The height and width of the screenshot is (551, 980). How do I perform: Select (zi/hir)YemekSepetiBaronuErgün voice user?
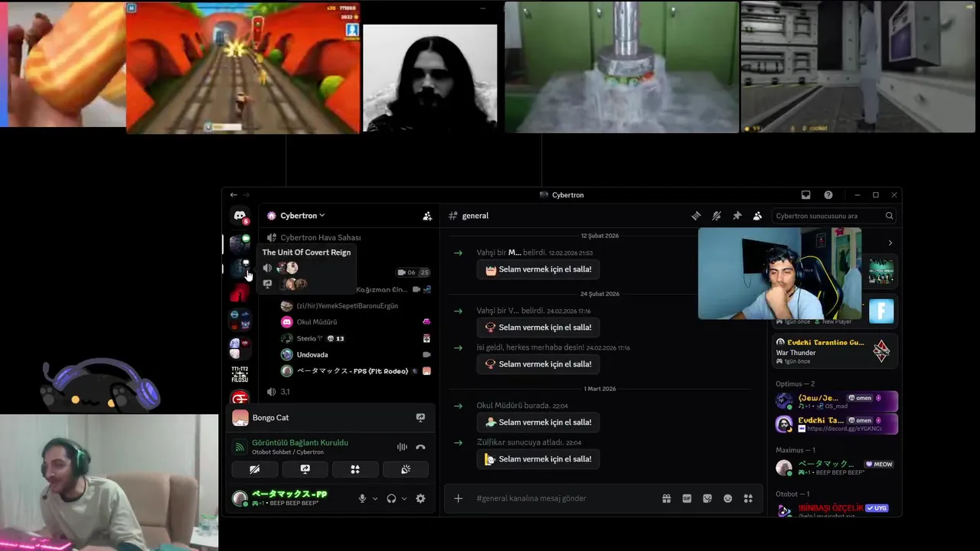click(x=347, y=305)
